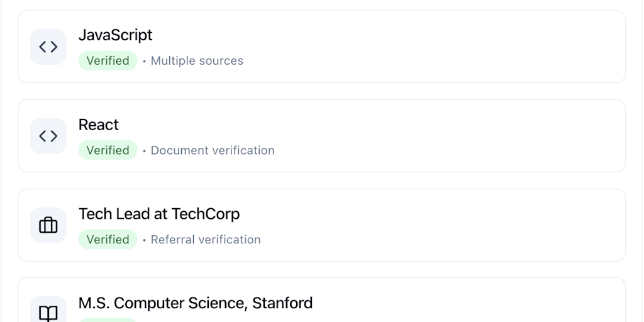This screenshot has height=322, width=644.
Task: Open the Tech Lead at TechCorp title
Action: [159, 214]
